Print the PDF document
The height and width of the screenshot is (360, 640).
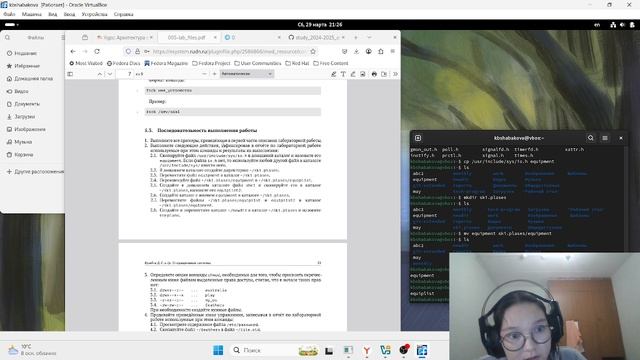pyautogui.click(x=374, y=74)
